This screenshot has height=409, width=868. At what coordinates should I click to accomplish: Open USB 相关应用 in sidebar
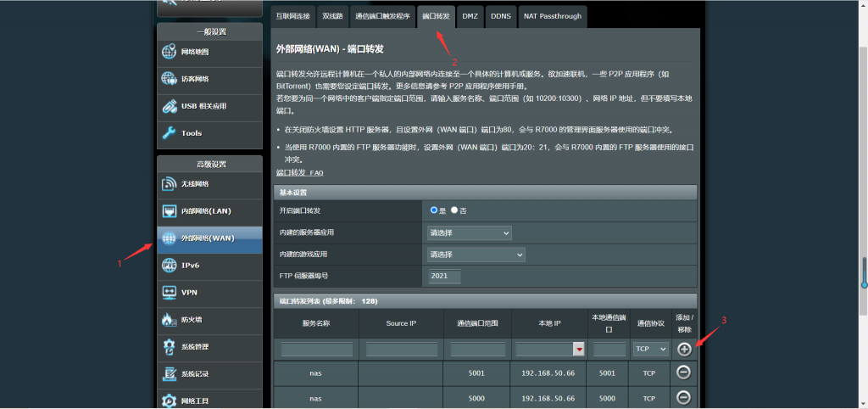click(209, 106)
